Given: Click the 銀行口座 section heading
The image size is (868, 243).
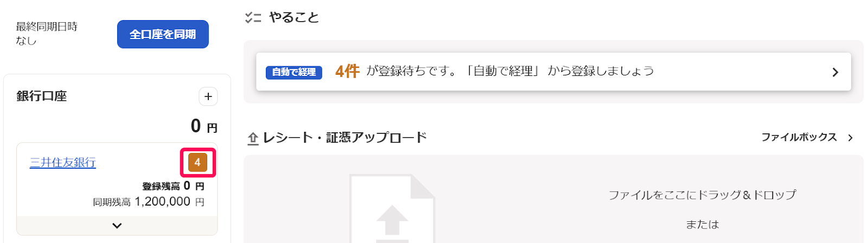Looking at the screenshot, I should (42, 96).
